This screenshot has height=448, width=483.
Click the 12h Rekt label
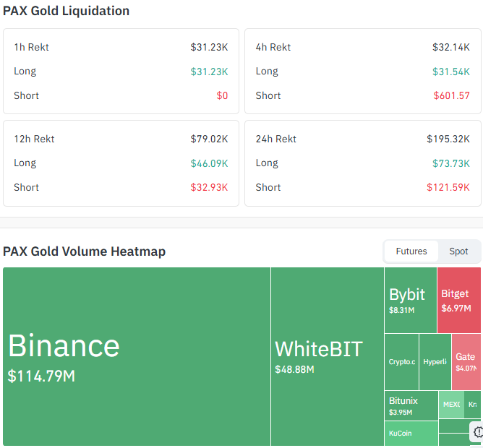[x=34, y=139]
